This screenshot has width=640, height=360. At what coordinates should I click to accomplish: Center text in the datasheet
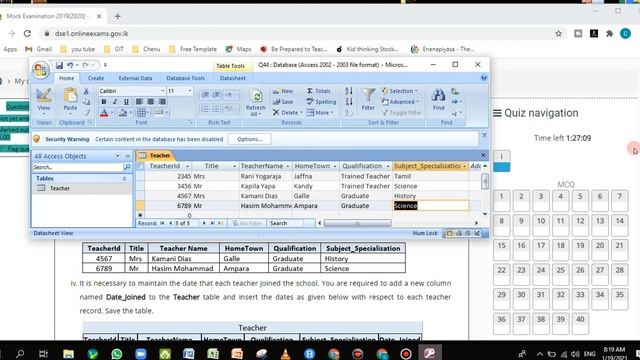151,102
